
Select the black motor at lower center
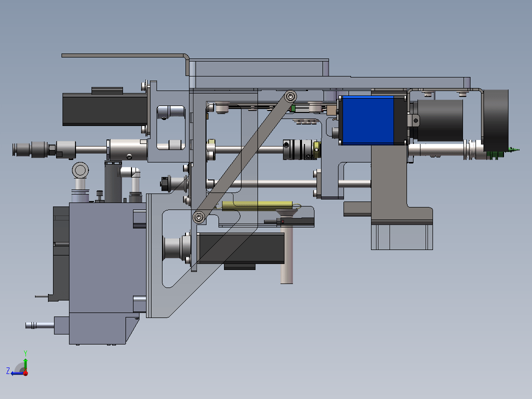click(x=241, y=248)
